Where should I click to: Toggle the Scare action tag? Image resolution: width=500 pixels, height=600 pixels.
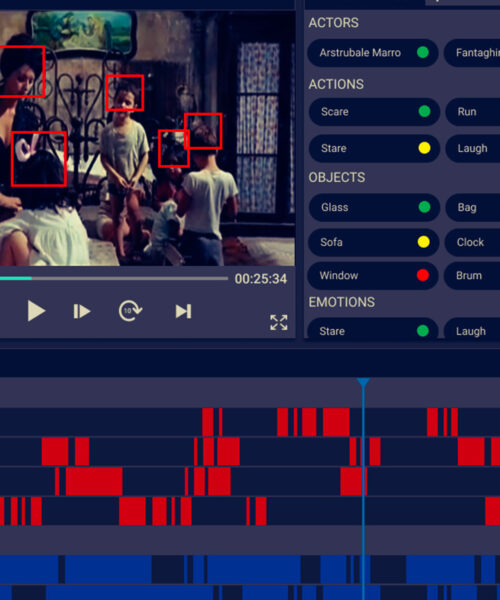pyautogui.click(x=374, y=111)
